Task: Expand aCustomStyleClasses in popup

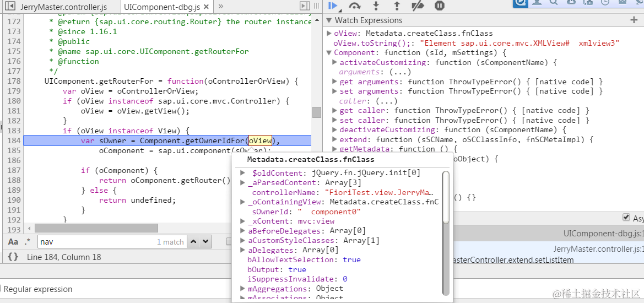Action: point(243,240)
